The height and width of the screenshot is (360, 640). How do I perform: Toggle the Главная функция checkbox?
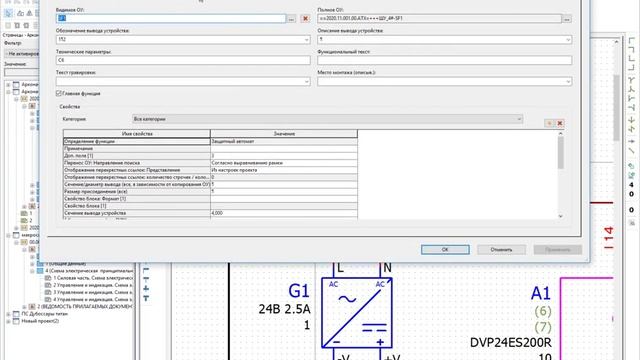58,93
